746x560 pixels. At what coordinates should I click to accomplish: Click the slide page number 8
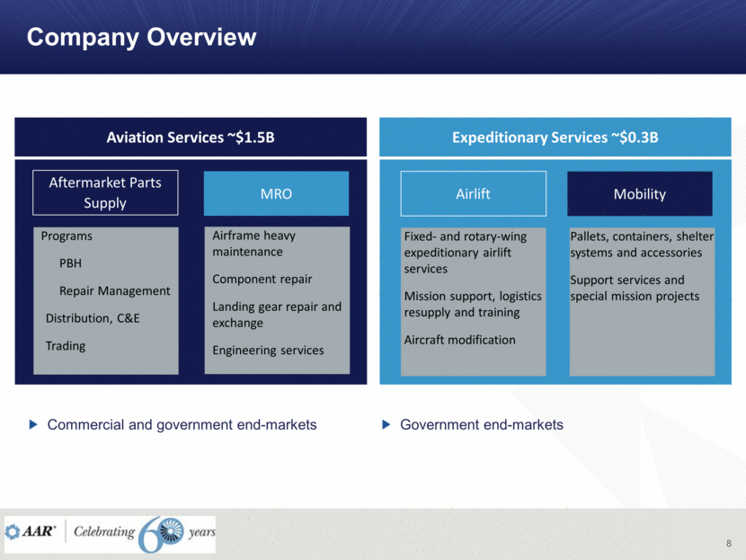point(728,544)
